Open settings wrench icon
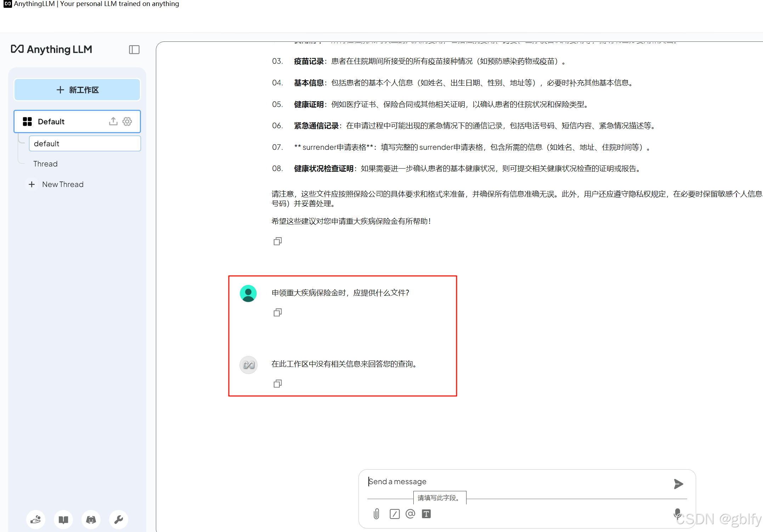This screenshot has width=763, height=532. pos(119,520)
